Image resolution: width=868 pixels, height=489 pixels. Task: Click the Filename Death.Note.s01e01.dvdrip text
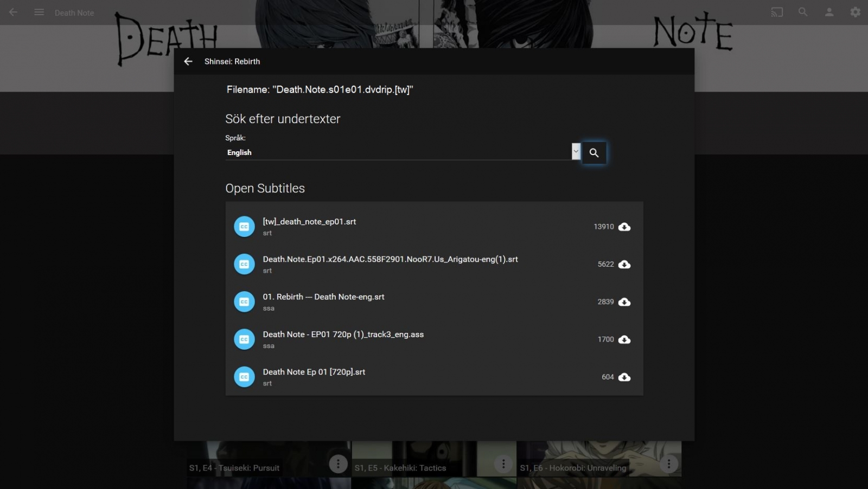[x=320, y=89]
